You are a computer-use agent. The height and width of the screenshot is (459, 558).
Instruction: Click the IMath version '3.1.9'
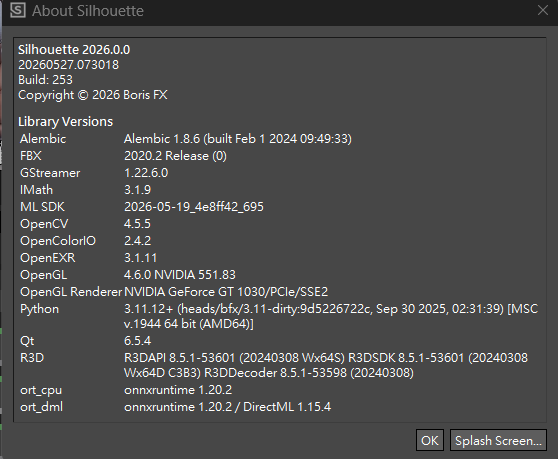click(137, 190)
